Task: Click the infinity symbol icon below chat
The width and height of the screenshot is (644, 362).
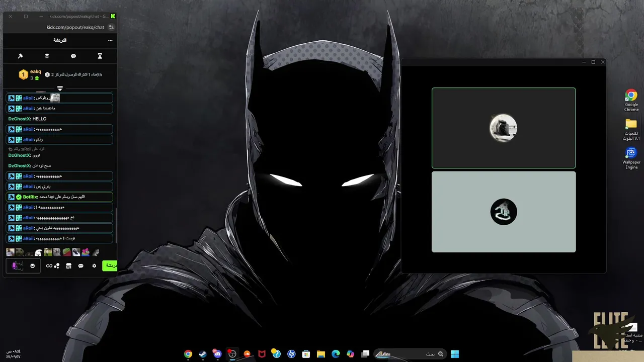Action: point(49,266)
